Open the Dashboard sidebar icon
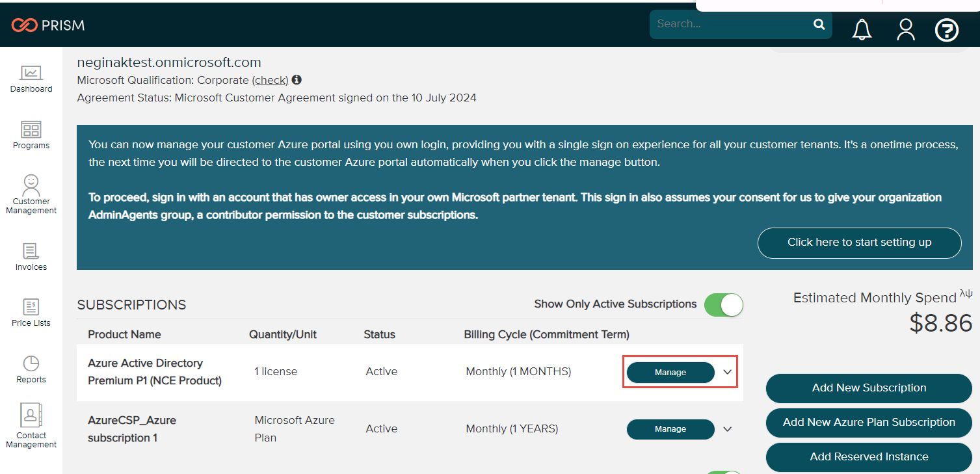Viewport: 980px width, 474px height. tap(31, 79)
